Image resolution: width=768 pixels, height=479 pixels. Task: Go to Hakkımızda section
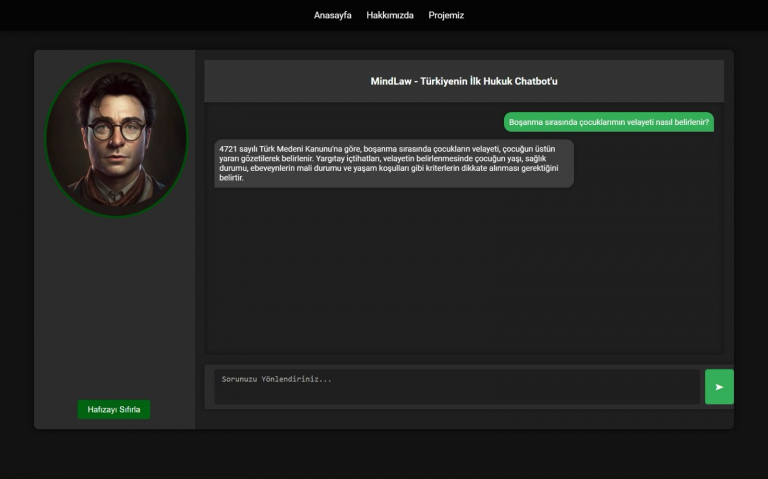pos(390,15)
